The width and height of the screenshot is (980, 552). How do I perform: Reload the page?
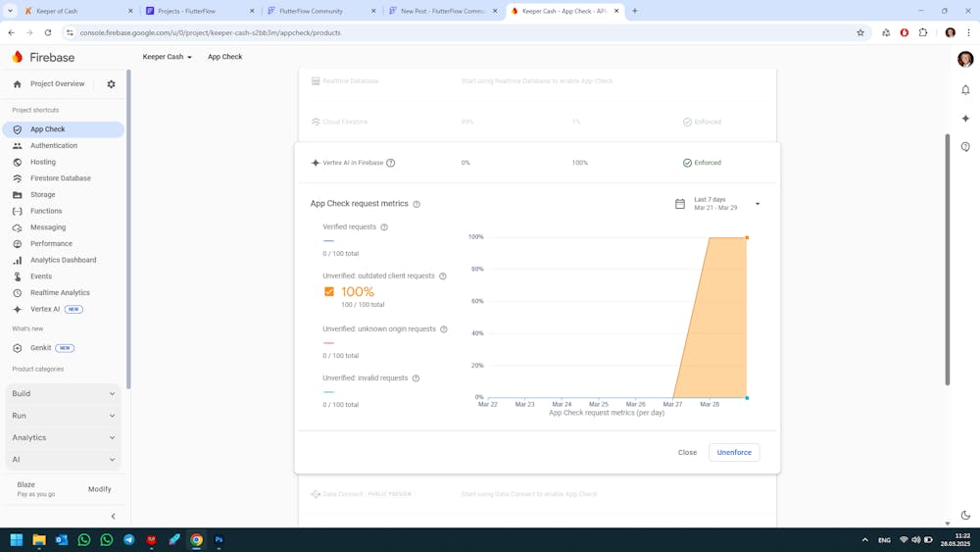click(47, 32)
